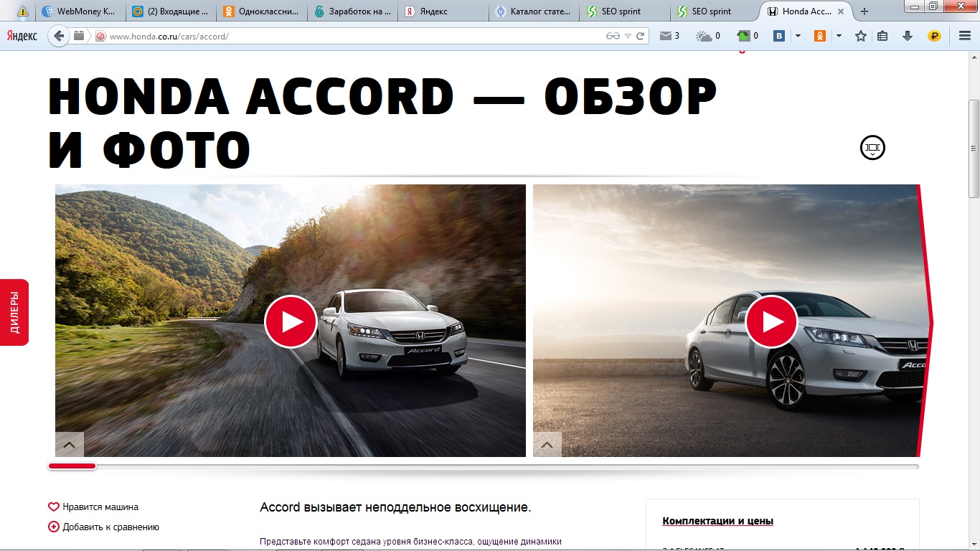The width and height of the screenshot is (980, 551).
Task: Click the scrollbar up arrow at the top
Action: (x=974, y=57)
